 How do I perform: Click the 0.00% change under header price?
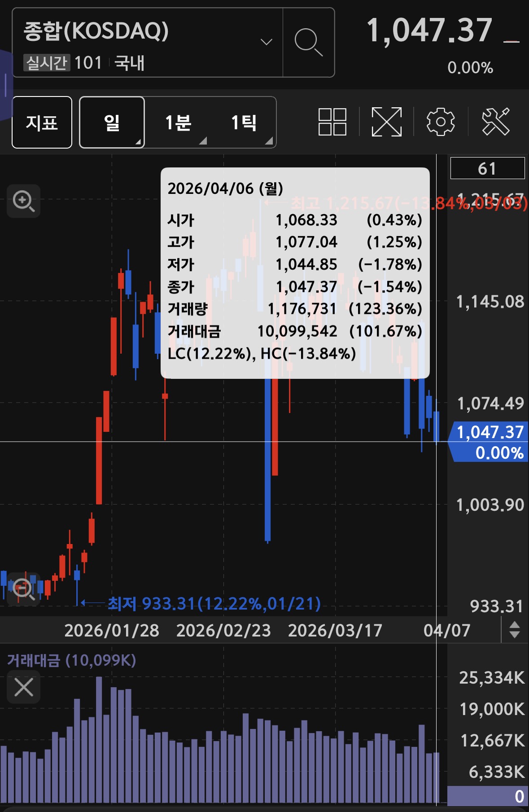(x=470, y=68)
